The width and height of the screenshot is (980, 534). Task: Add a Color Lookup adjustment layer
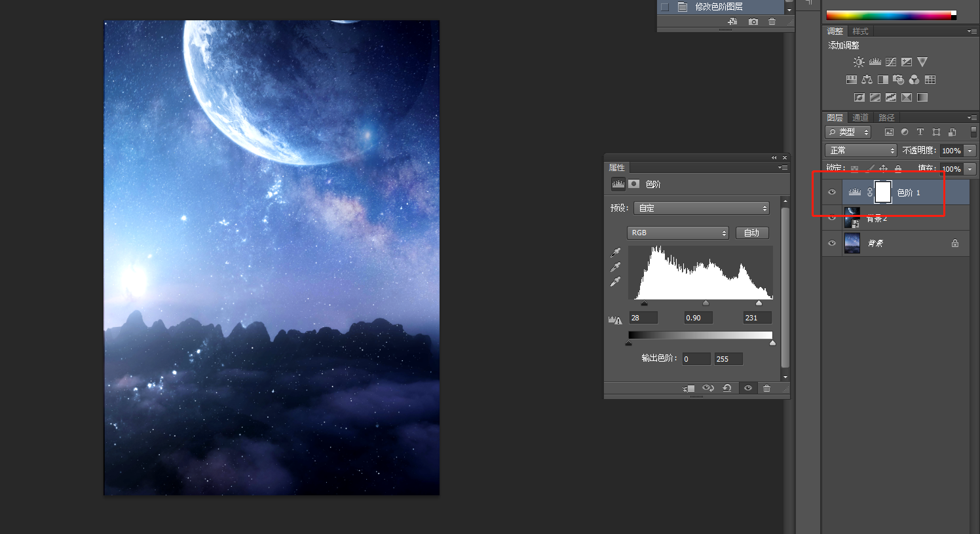click(930, 79)
